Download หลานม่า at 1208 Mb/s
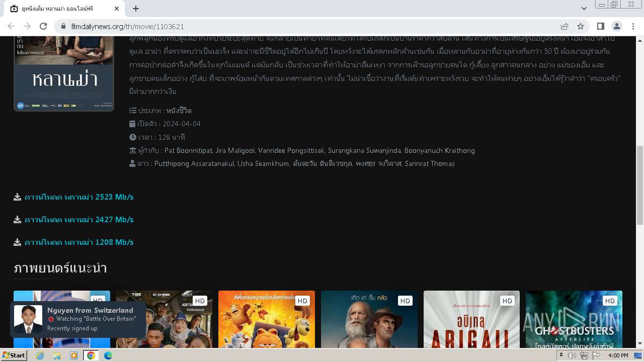The image size is (644, 362). point(79,242)
